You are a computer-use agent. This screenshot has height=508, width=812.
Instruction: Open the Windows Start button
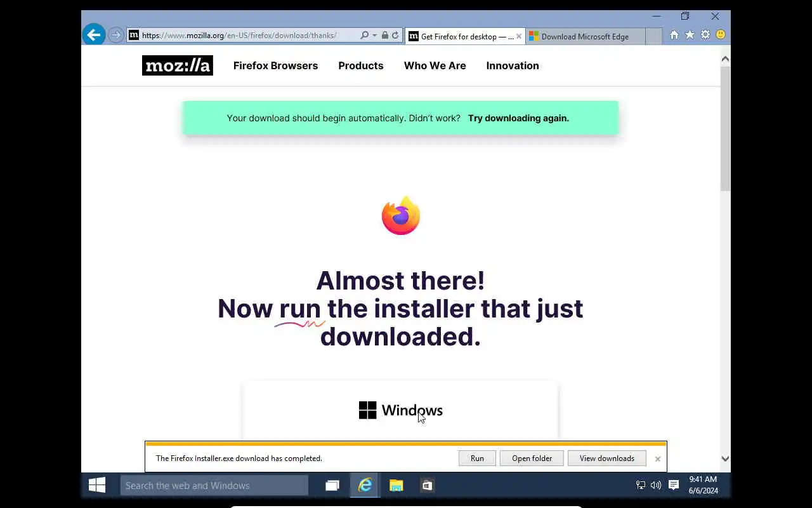pos(97,486)
